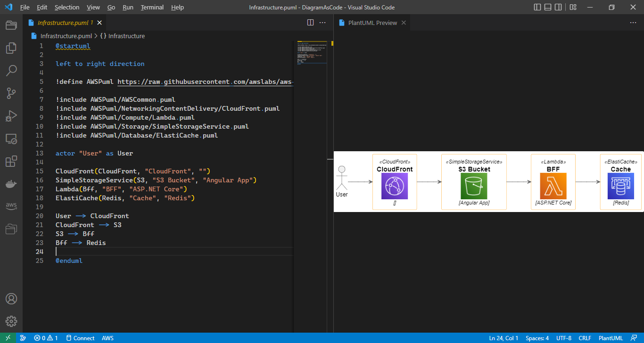
Task: Click the VS Code logo in title bar
Action: [8, 8]
